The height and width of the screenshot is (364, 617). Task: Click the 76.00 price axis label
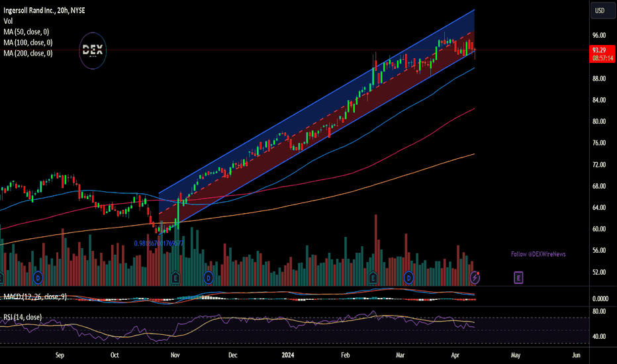599,143
